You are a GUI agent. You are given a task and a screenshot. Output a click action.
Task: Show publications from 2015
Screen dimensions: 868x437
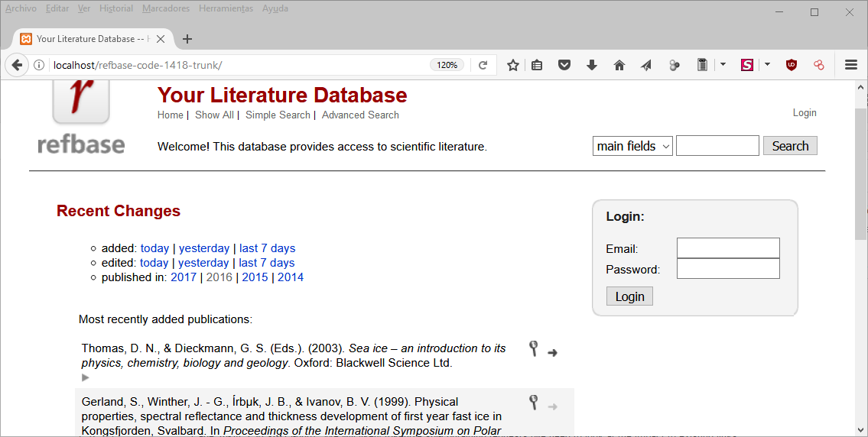(x=255, y=277)
